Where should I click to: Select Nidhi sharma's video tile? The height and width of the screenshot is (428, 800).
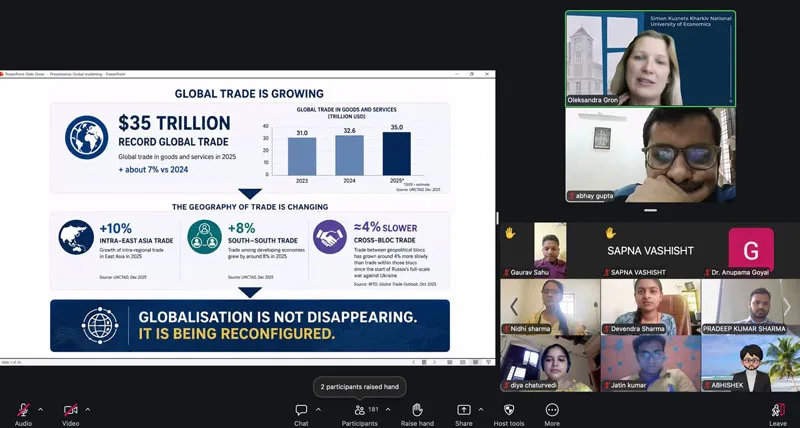(550, 307)
